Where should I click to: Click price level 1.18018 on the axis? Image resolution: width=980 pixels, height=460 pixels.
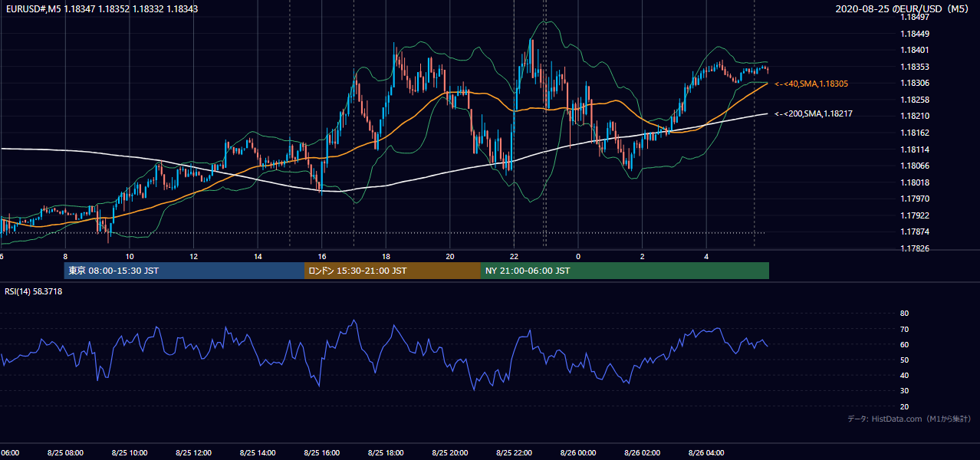tap(915, 182)
